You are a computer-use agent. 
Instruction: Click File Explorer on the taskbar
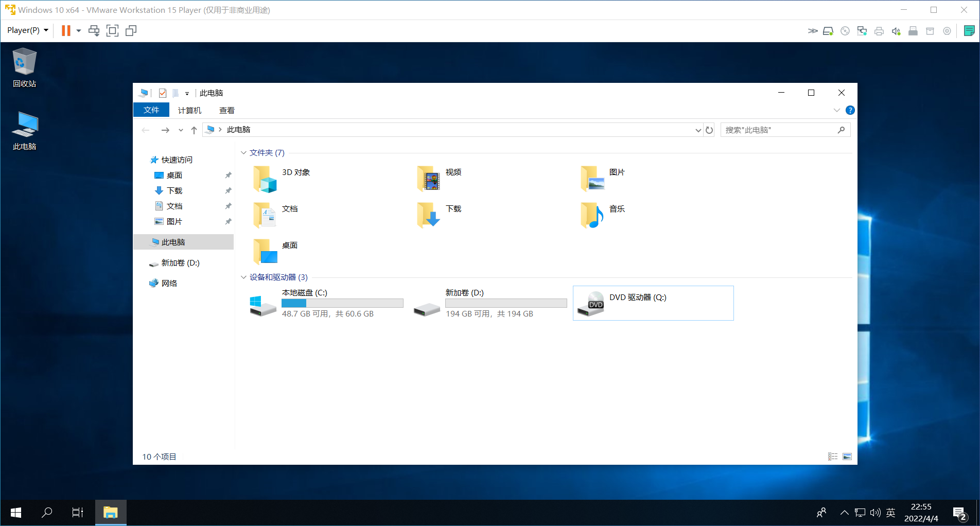pyautogui.click(x=111, y=513)
